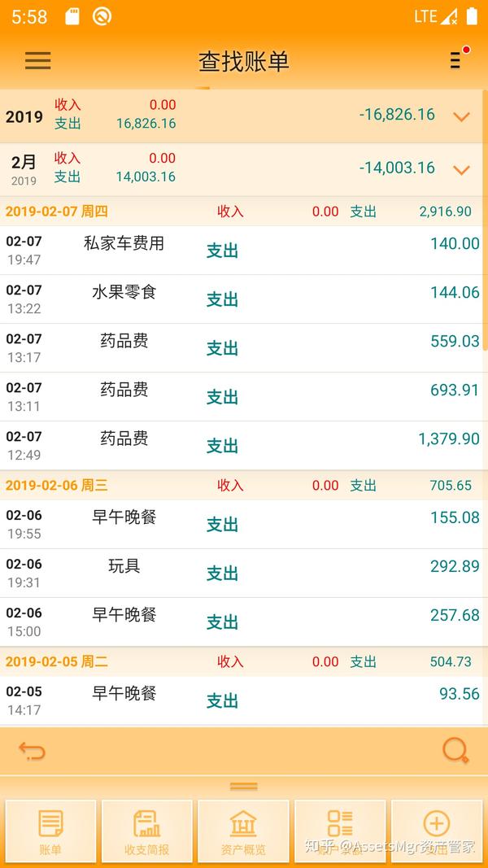Tap the 2019-02-07 周四 date header
The width and height of the screenshot is (488, 868).
pyautogui.click(x=244, y=212)
